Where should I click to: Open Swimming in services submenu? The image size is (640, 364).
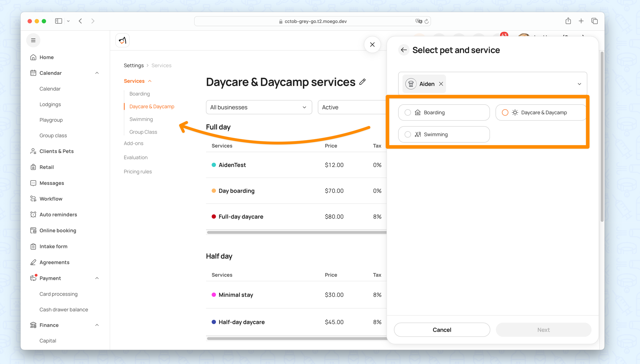(x=141, y=119)
